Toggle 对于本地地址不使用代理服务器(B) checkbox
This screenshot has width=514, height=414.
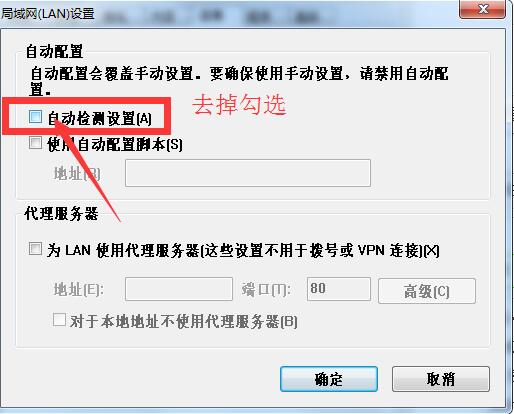click(x=59, y=319)
